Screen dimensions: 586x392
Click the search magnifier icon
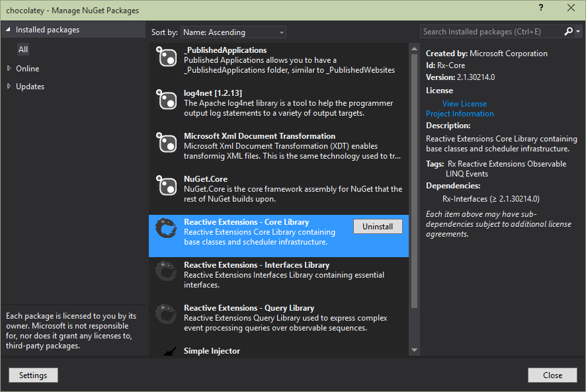tap(568, 32)
